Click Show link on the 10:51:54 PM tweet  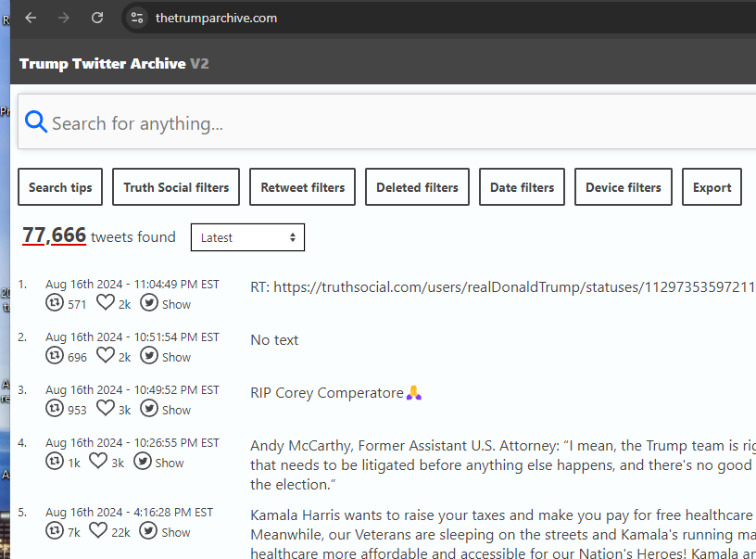point(176,357)
